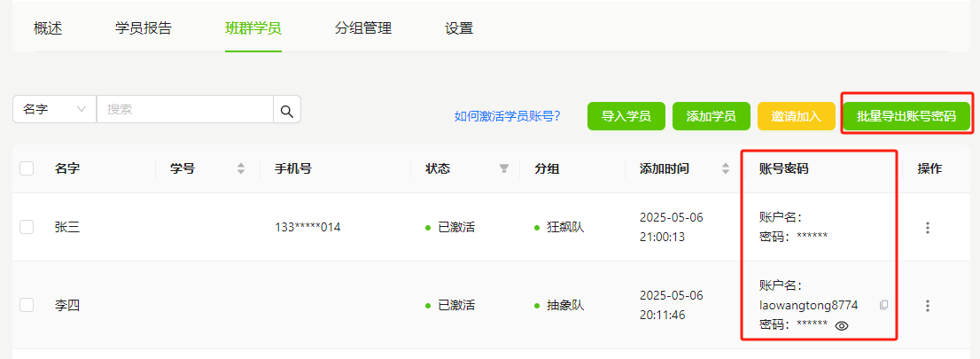Open the 设置 tab

tap(459, 28)
